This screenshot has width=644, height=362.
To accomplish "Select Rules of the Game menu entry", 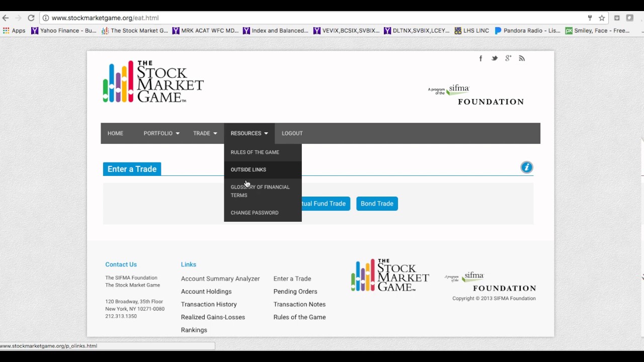I will [x=263, y=152].
